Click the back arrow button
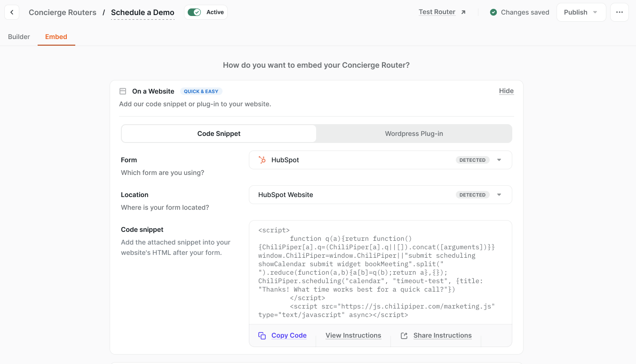Screen dimensions: 636x364 (x=12, y=12)
